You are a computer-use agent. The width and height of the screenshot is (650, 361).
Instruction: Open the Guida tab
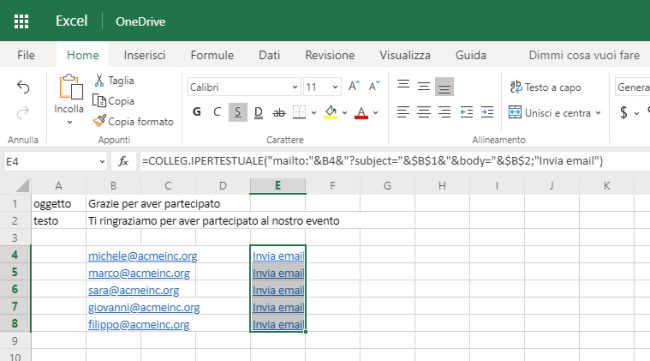coord(471,55)
